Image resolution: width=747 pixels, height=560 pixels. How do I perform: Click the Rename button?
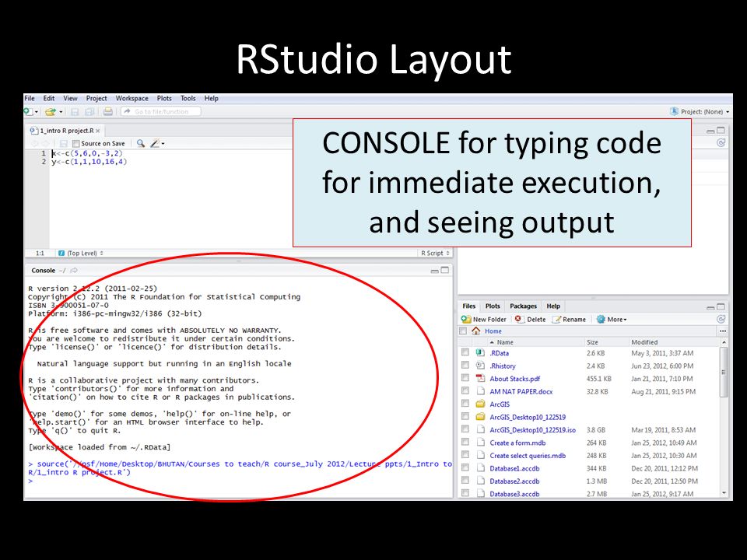tap(569, 320)
